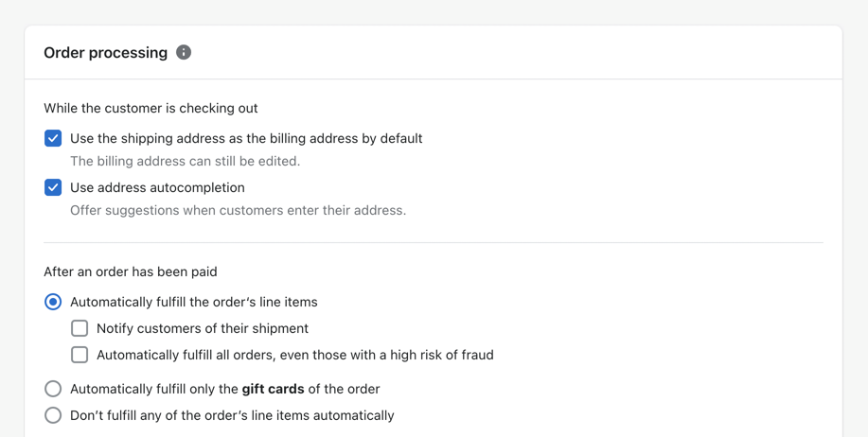This screenshot has width=868, height=437.
Task: Click the 'Offer suggestions when customers enter their address' text
Action: click(x=238, y=210)
